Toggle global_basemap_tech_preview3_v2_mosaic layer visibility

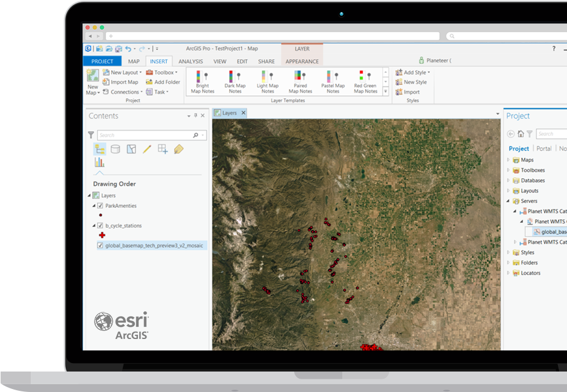[x=101, y=246]
